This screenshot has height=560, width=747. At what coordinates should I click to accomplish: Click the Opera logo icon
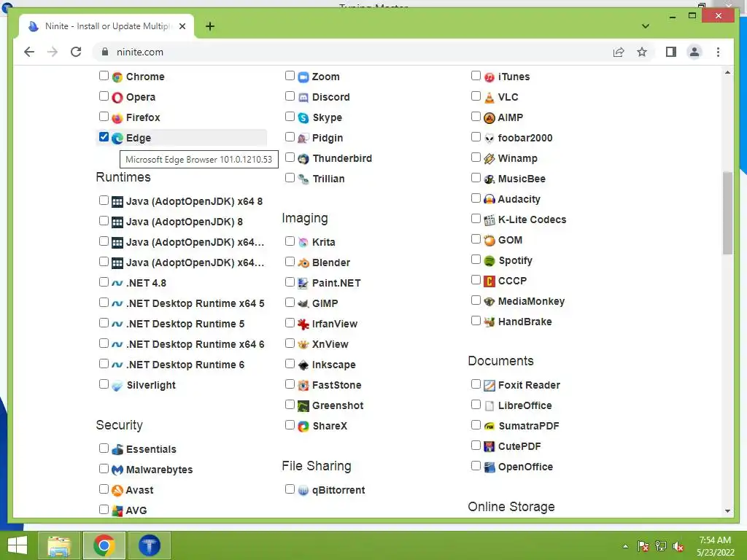117,98
